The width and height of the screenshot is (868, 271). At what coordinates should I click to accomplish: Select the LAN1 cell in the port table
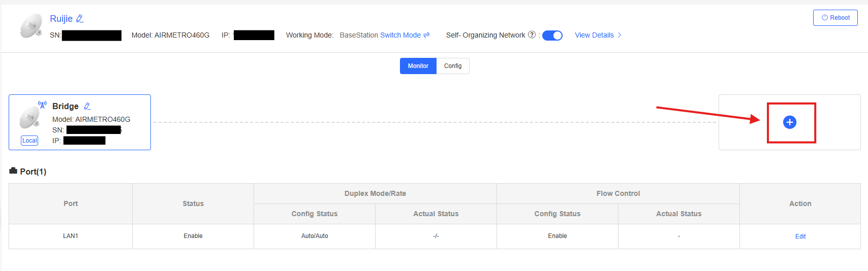tap(71, 236)
